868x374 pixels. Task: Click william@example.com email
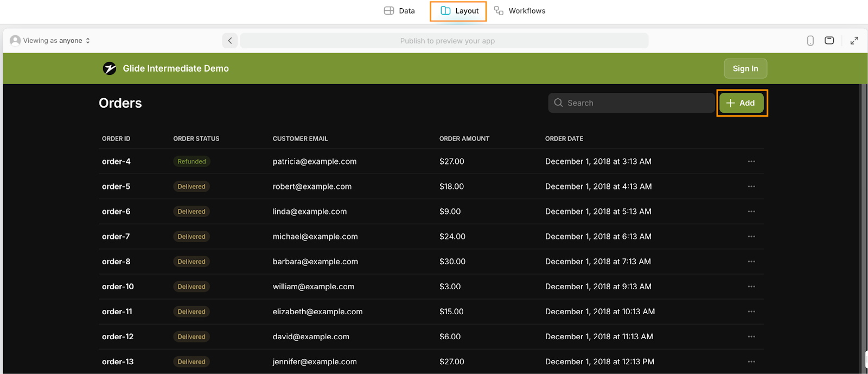pyautogui.click(x=314, y=287)
